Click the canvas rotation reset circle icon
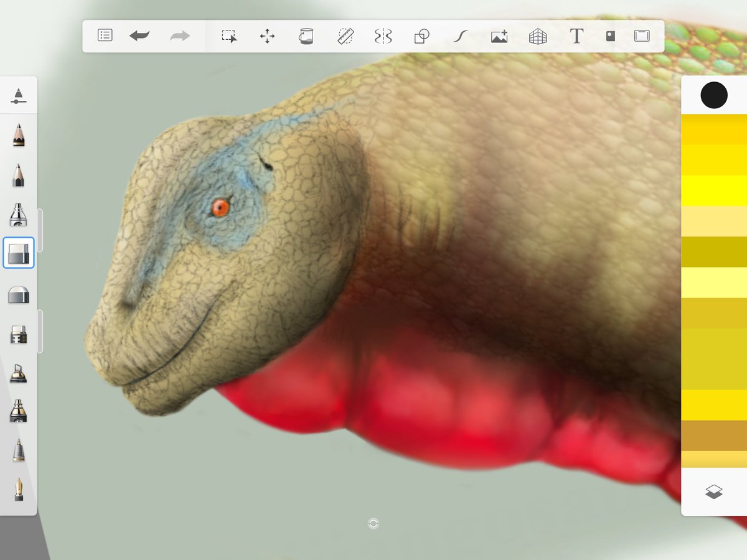Viewport: 747px width, 560px height. click(x=374, y=524)
